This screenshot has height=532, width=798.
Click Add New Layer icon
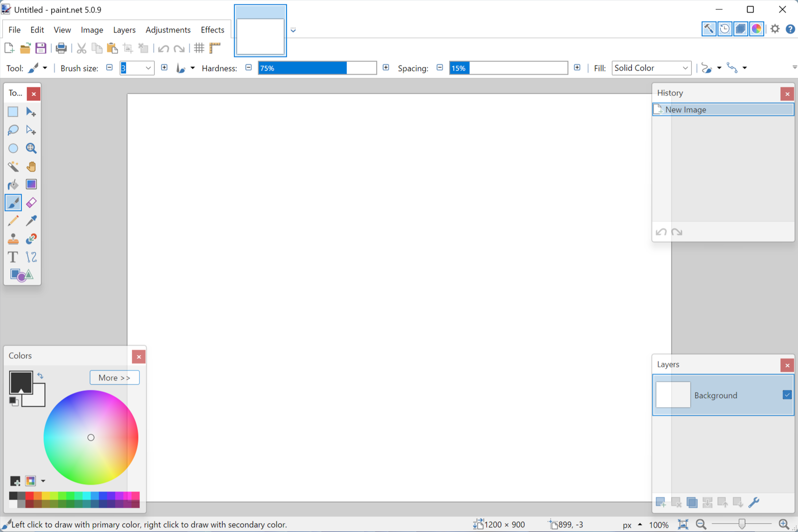tap(660, 502)
